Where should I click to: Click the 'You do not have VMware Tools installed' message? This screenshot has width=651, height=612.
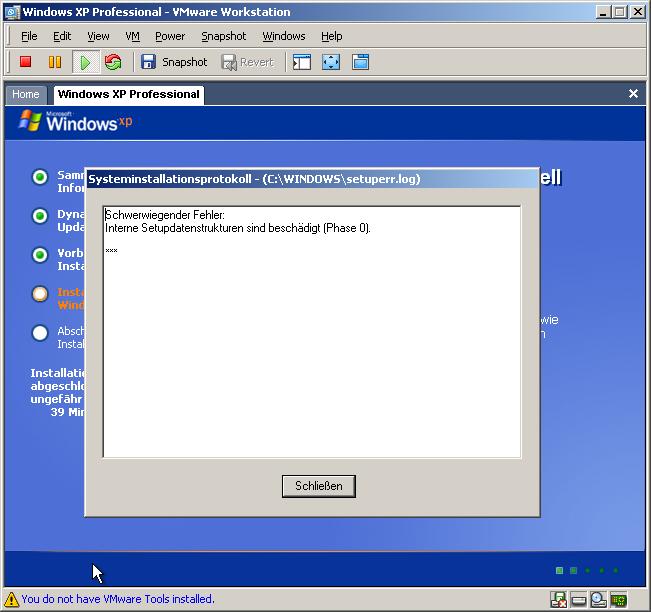118,599
